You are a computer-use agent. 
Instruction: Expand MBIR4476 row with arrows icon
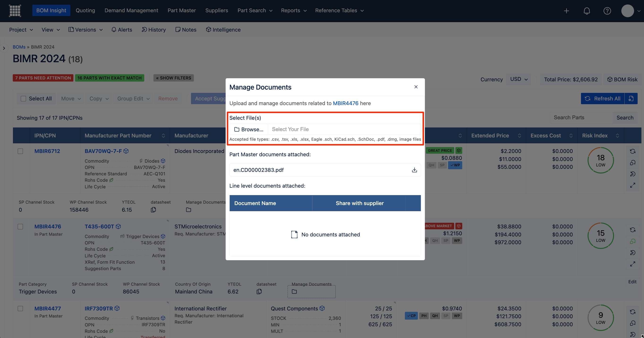click(x=632, y=264)
